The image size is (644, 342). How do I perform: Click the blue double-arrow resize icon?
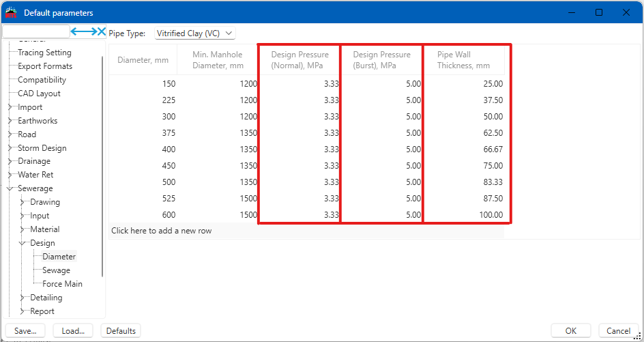(84, 31)
